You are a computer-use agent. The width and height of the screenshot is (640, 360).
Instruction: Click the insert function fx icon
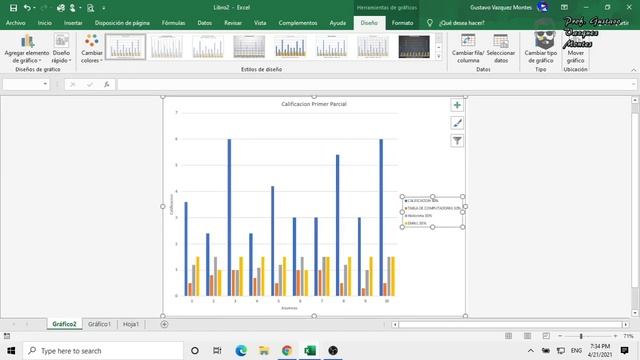(x=107, y=84)
